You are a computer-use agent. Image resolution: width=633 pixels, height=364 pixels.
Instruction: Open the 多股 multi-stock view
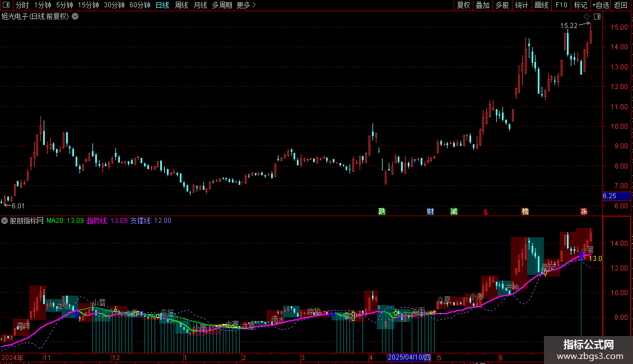(x=502, y=5)
